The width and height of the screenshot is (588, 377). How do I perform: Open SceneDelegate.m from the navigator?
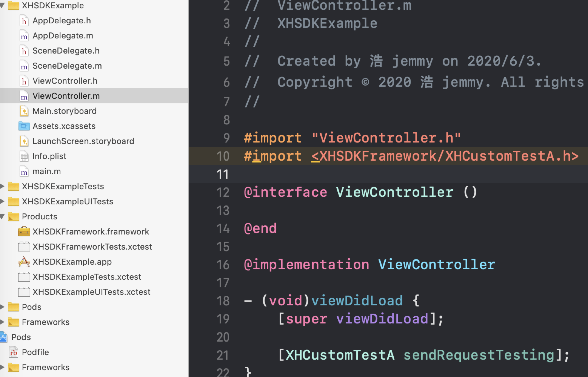click(67, 66)
